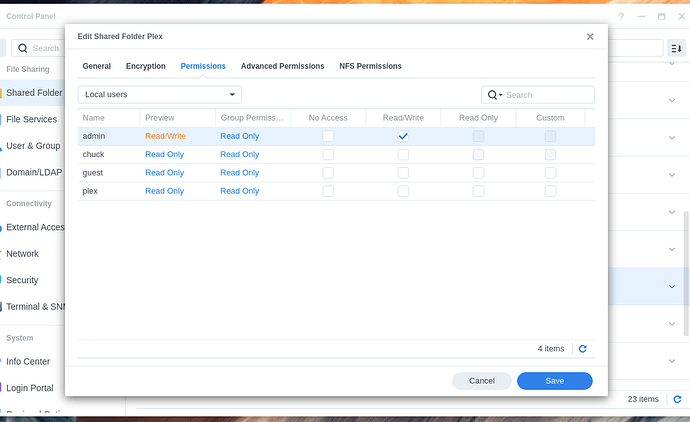Click the permissions Search field
This screenshot has width=690, height=422.
click(538, 95)
